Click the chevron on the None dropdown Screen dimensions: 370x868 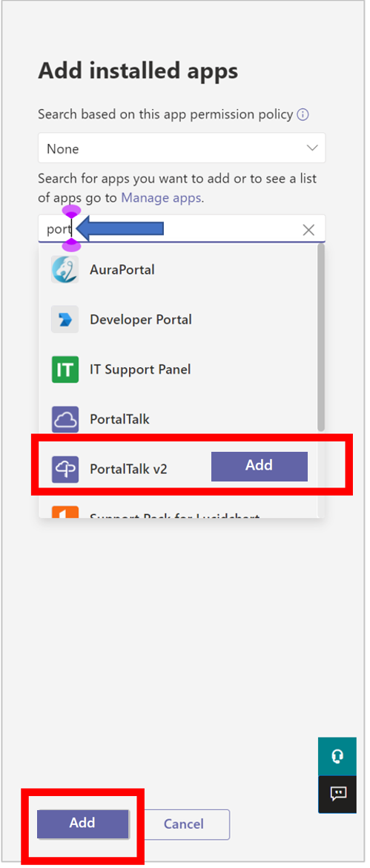click(x=312, y=148)
